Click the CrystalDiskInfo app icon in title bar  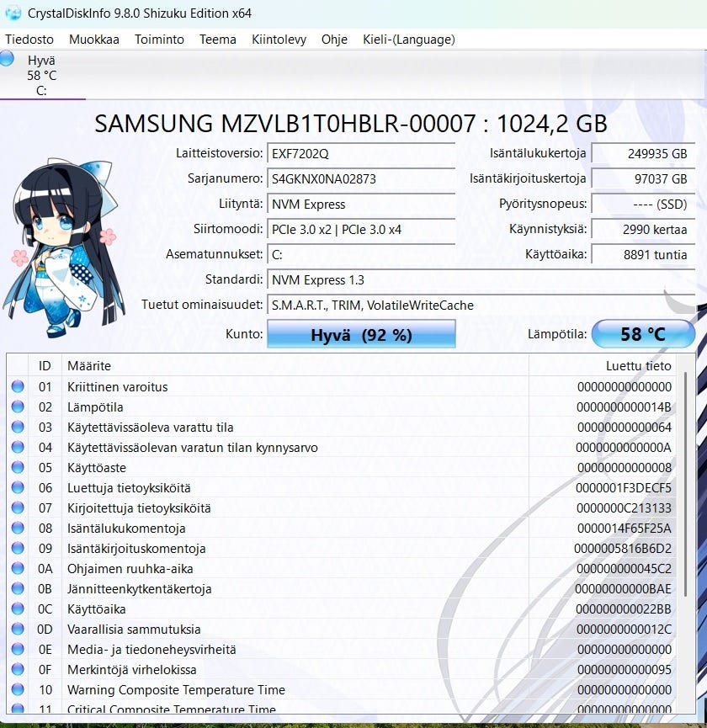point(13,13)
